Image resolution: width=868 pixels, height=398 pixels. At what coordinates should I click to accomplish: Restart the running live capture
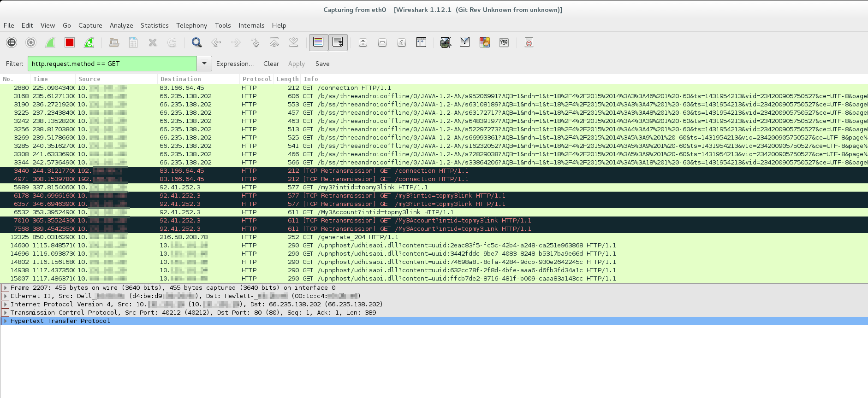89,43
